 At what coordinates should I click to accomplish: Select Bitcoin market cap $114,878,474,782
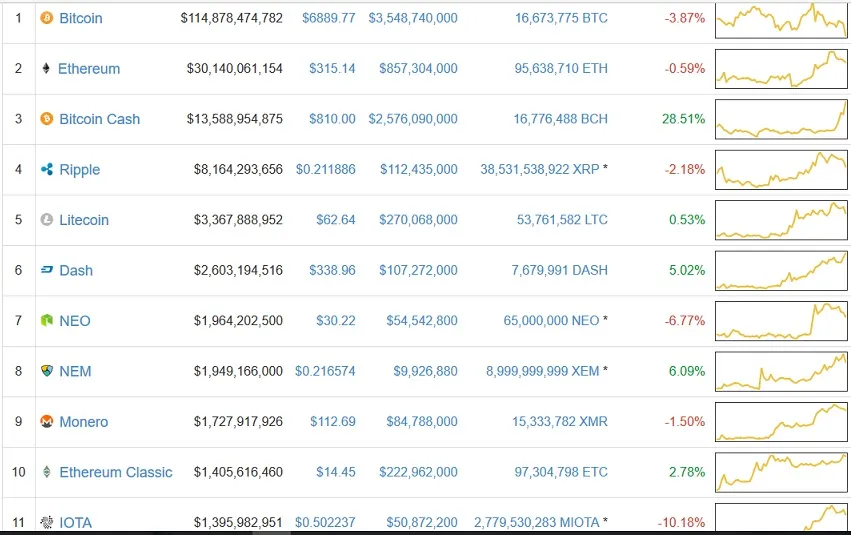232,18
